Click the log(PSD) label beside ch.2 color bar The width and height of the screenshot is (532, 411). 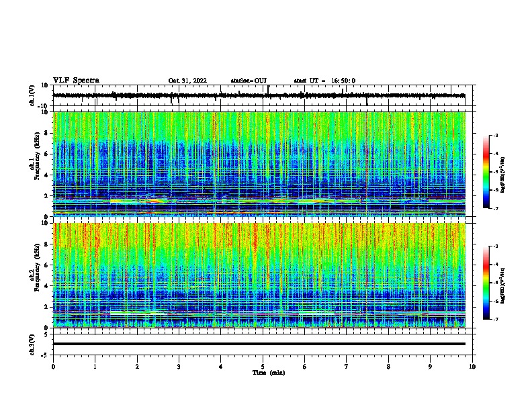click(503, 285)
